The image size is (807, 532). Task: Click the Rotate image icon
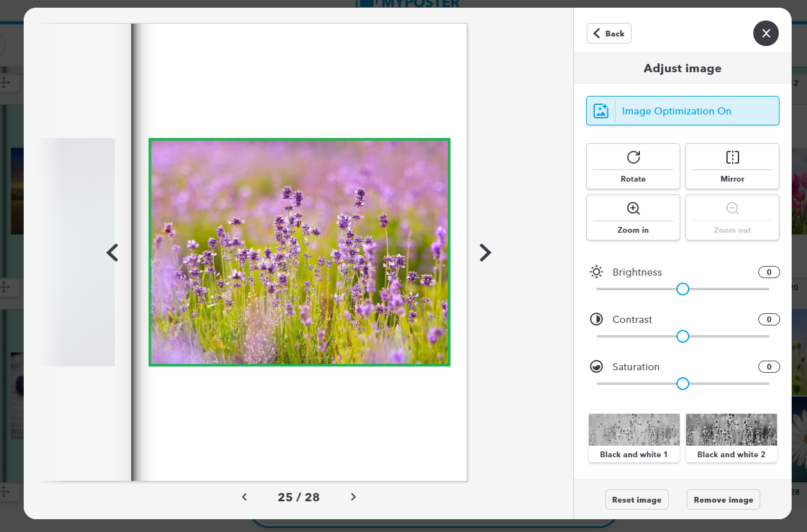(x=633, y=157)
